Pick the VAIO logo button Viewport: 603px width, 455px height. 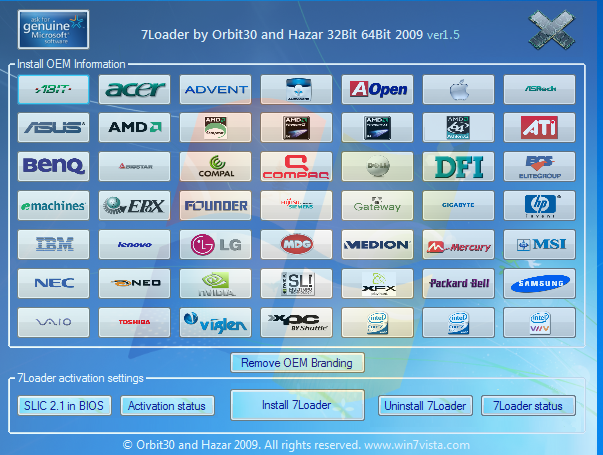[x=53, y=322]
